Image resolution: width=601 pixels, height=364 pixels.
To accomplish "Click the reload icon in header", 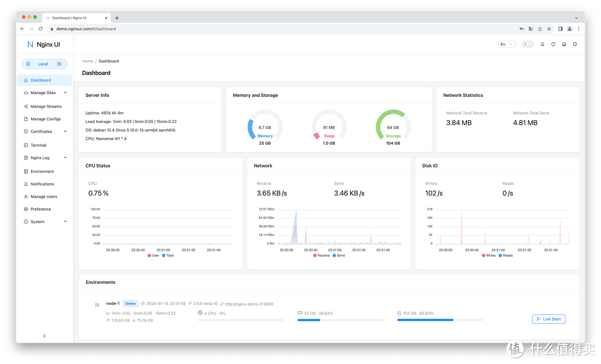I will [553, 44].
